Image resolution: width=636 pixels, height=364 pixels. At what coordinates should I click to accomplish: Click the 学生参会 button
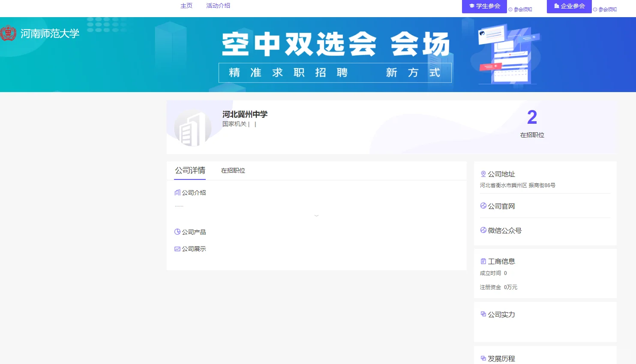point(484,6)
